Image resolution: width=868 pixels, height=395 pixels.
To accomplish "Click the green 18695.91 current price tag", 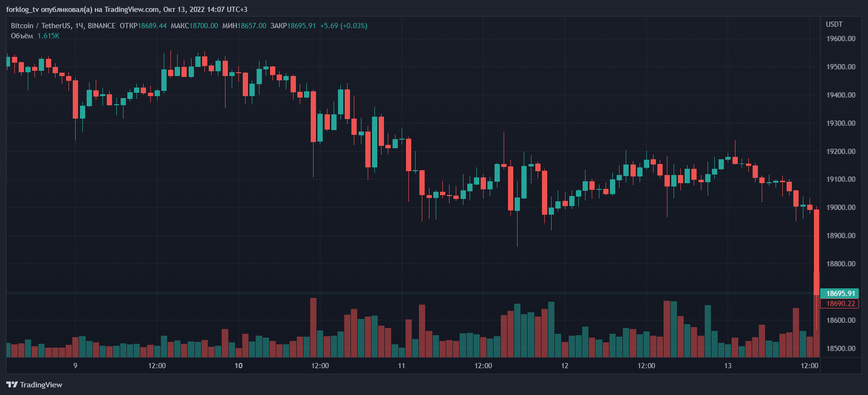I will 840,294.
